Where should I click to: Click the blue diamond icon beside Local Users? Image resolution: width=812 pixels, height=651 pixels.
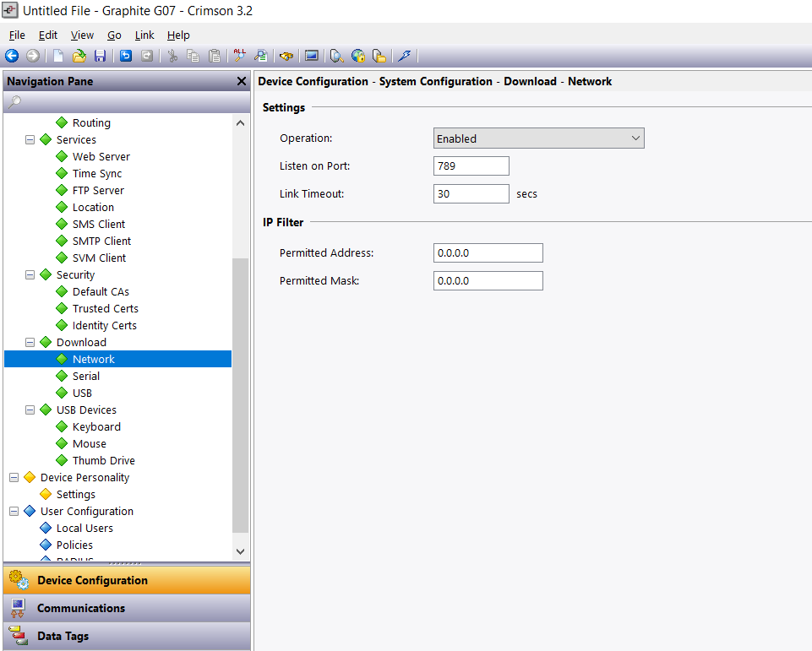click(46, 528)
